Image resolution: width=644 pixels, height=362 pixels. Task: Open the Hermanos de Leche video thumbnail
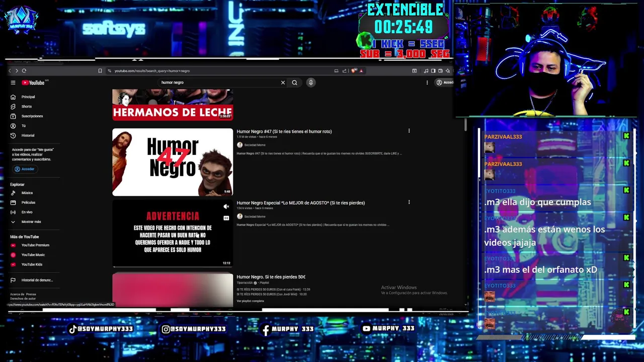point(173,105)
